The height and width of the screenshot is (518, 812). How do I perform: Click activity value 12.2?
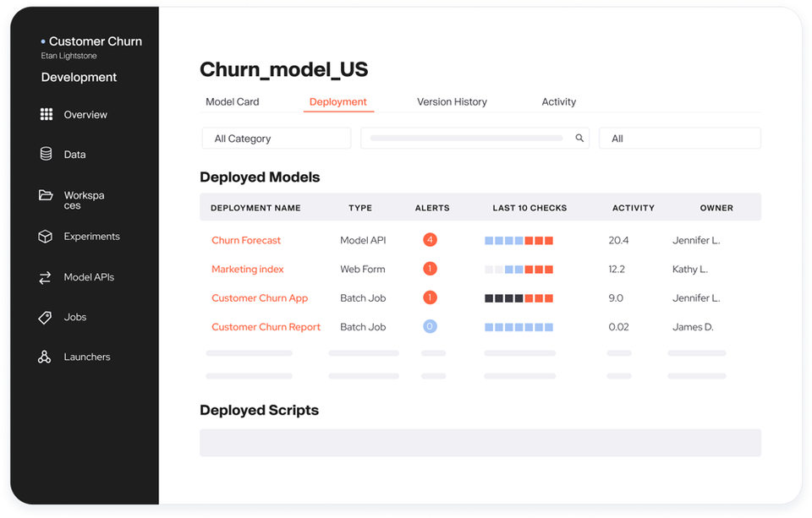pyautogui.click(x=617, y=269)
